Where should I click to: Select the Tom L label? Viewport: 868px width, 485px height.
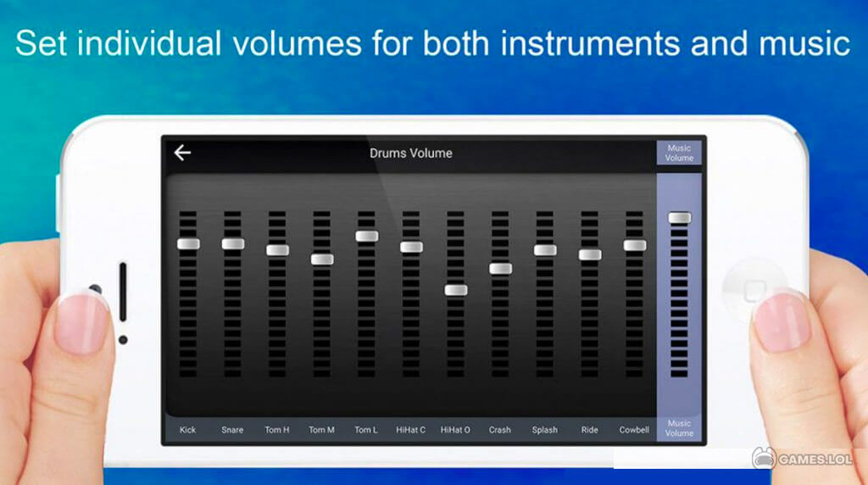point(366,430)
